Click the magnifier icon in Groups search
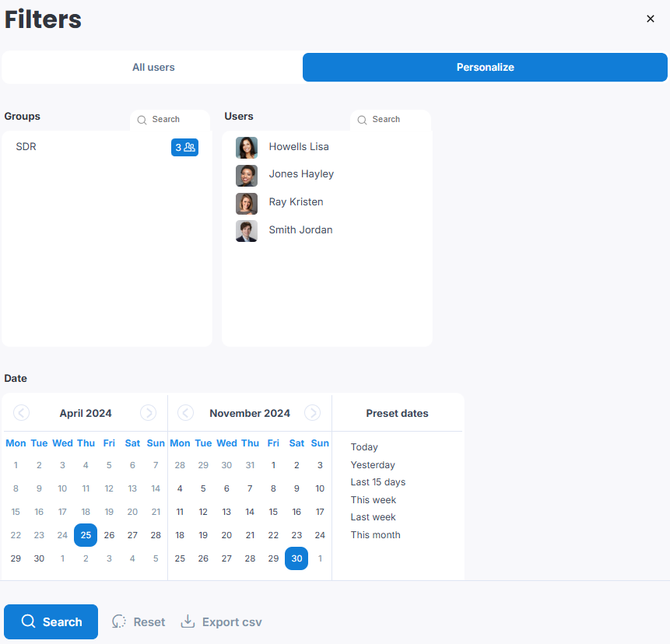This screenshot has width=670, height=644. click(x=142, y=120)
